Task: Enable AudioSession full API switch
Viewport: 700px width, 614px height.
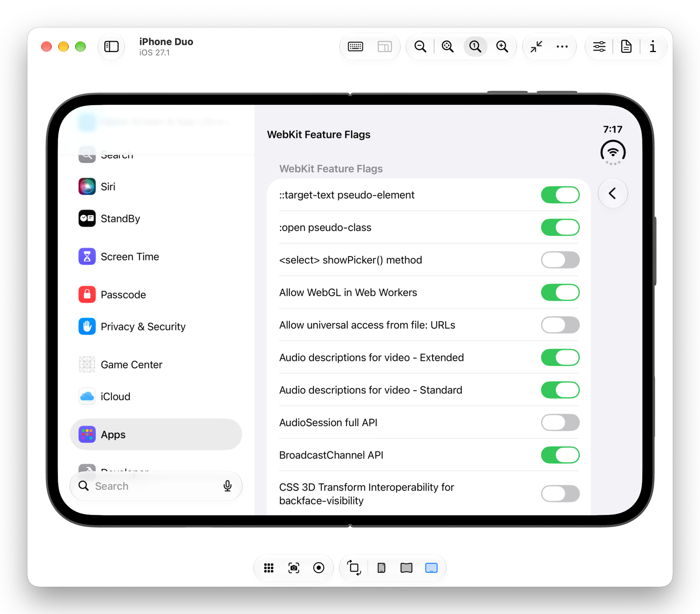Action: tap(560, 423)
